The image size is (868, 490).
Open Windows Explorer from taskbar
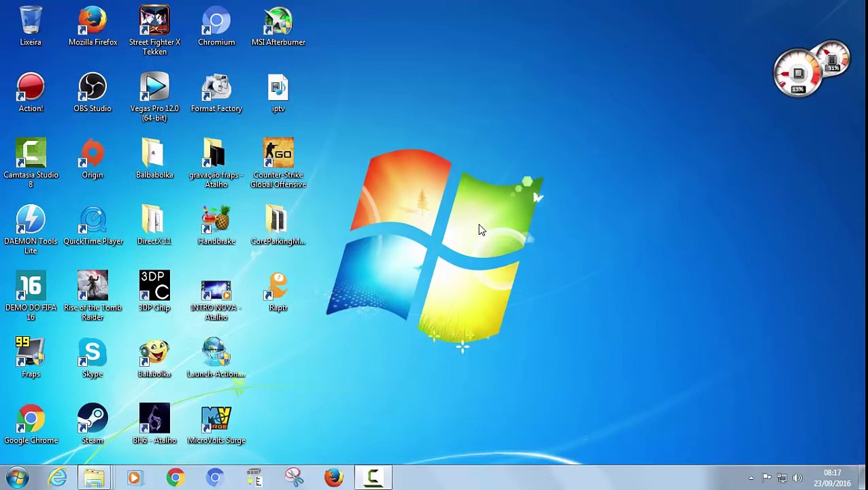pyautogui.click(x=94, y=478)
